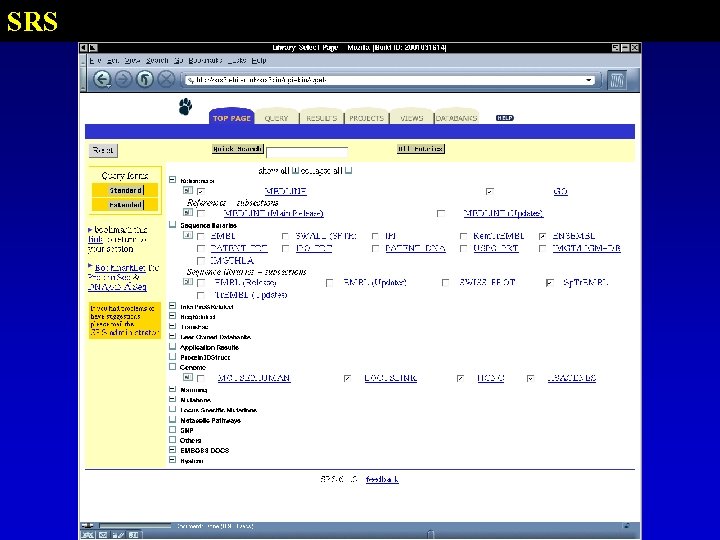This screenshot has height=540, width=720.
Task: Click the Quick Search button
Action: (237, 149)
